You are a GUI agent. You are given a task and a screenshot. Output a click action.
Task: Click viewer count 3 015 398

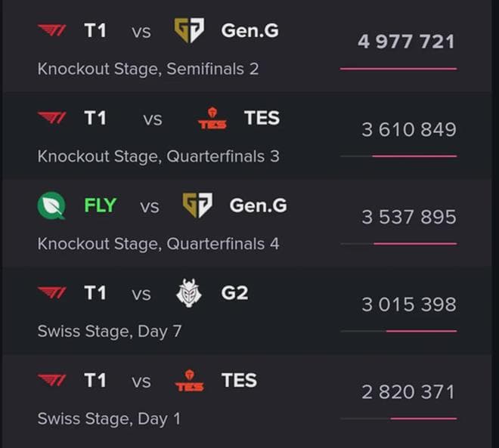pyautogui.click(x=409, y=304)
